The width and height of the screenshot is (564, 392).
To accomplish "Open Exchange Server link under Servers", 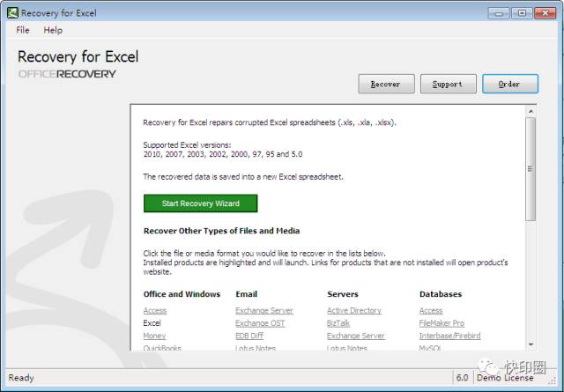I will pos(356,336).
